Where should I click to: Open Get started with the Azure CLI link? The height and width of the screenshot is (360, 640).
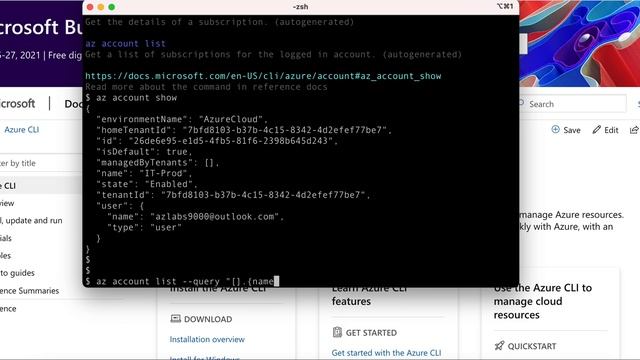(386, 353)
